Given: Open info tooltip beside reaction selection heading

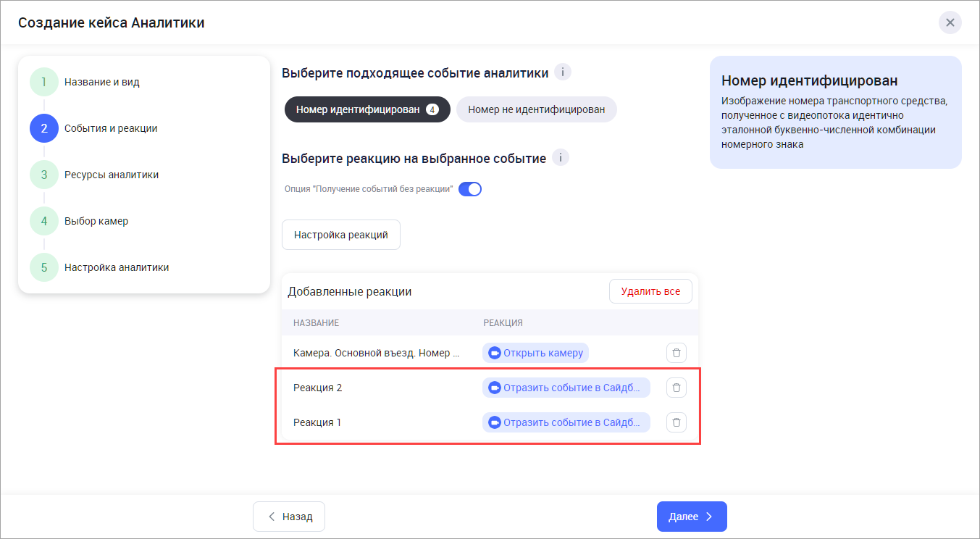Looking at the screenshot, I should [560, 158].
